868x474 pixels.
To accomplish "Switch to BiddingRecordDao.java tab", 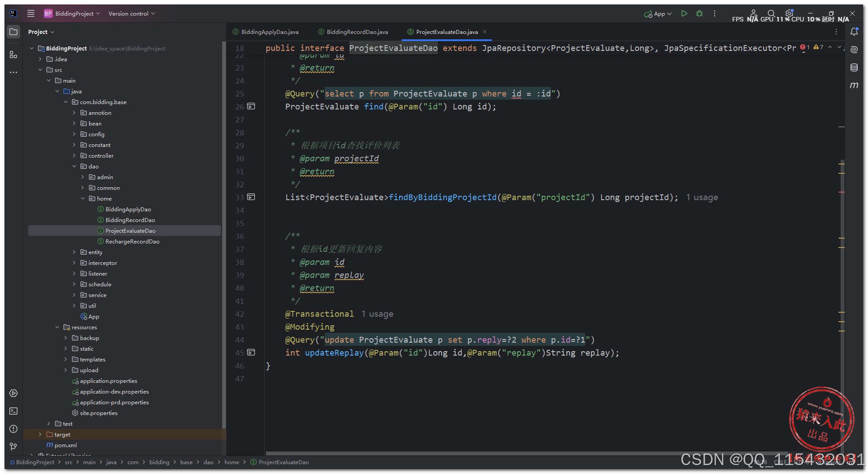I will (x=353, y=32).
